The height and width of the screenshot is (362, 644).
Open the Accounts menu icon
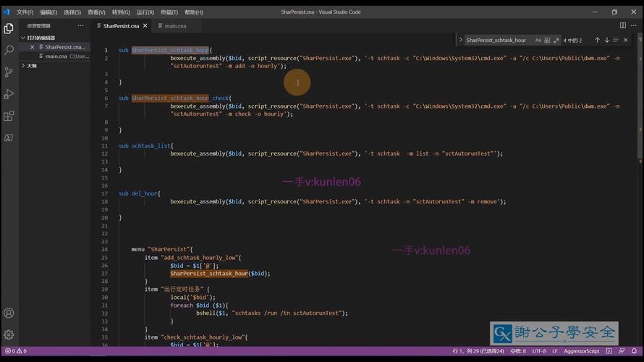point(9,313)
